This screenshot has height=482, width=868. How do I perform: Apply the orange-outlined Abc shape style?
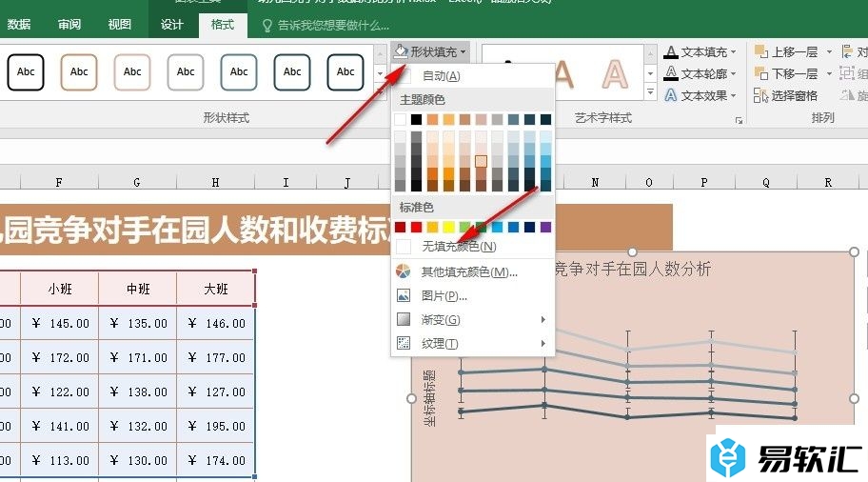point(79,72)
